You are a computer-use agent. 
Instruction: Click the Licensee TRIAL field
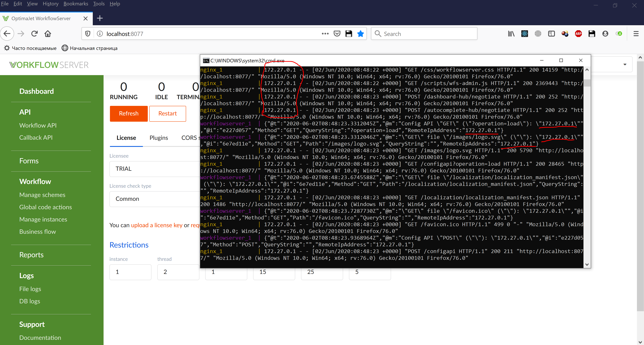pyautogui.click(x=154, y=169)
